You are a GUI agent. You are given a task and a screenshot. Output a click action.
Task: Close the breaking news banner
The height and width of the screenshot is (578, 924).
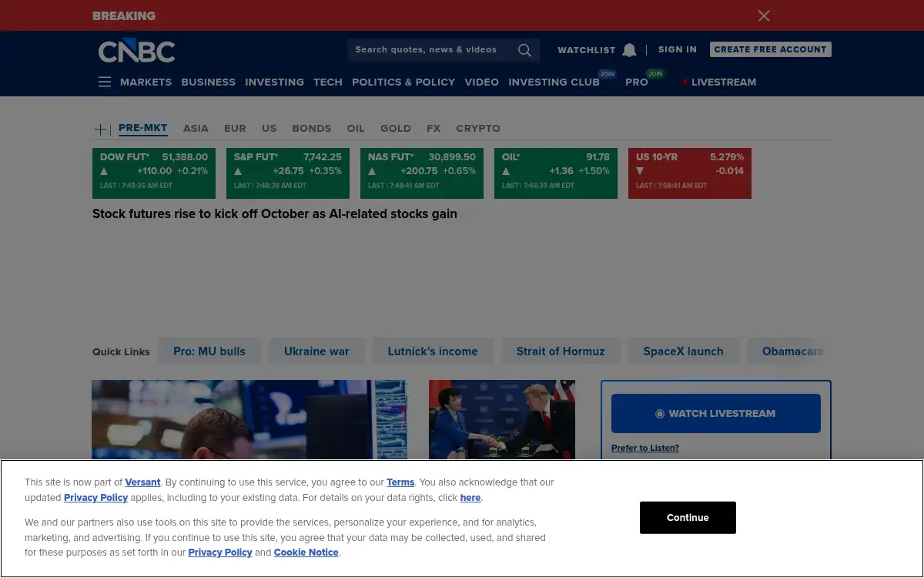pos(764,15)
